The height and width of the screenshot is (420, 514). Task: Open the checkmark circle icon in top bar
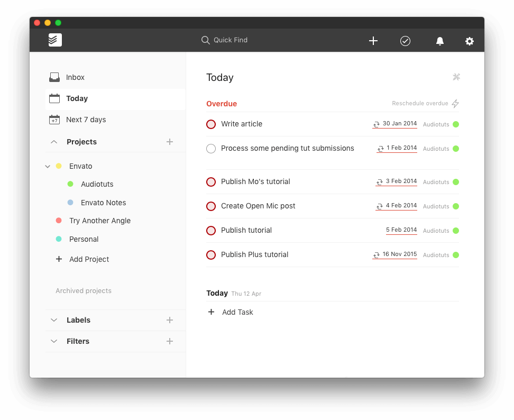point(405,41)
